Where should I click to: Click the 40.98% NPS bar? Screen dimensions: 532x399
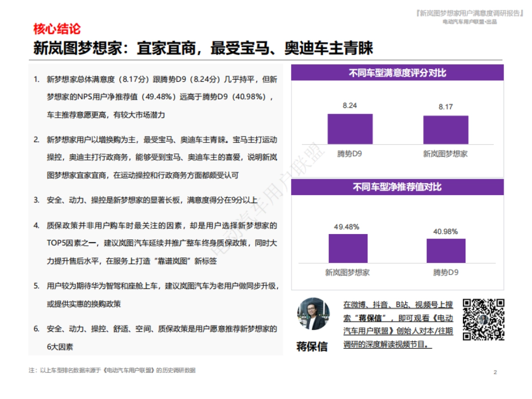(446, 250)
